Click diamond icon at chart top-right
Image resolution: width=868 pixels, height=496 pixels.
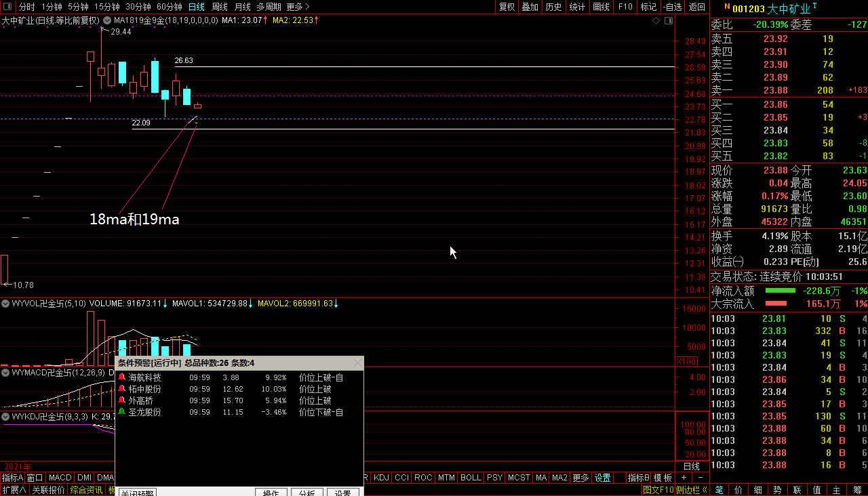656,21
